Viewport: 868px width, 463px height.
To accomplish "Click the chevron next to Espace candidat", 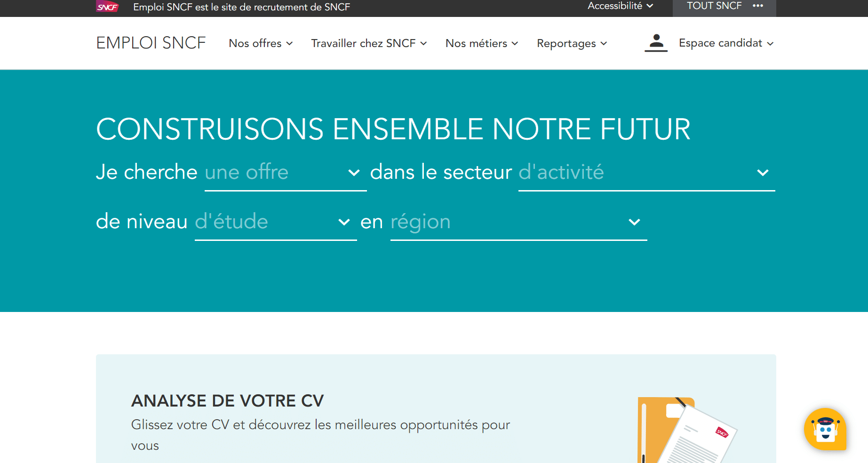I will click(770, 44).
